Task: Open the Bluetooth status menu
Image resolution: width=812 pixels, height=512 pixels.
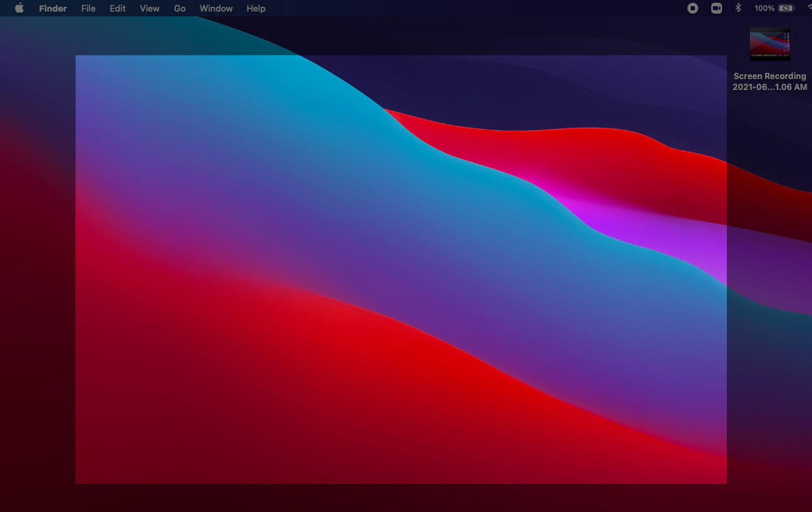Action: click(738, 8)
